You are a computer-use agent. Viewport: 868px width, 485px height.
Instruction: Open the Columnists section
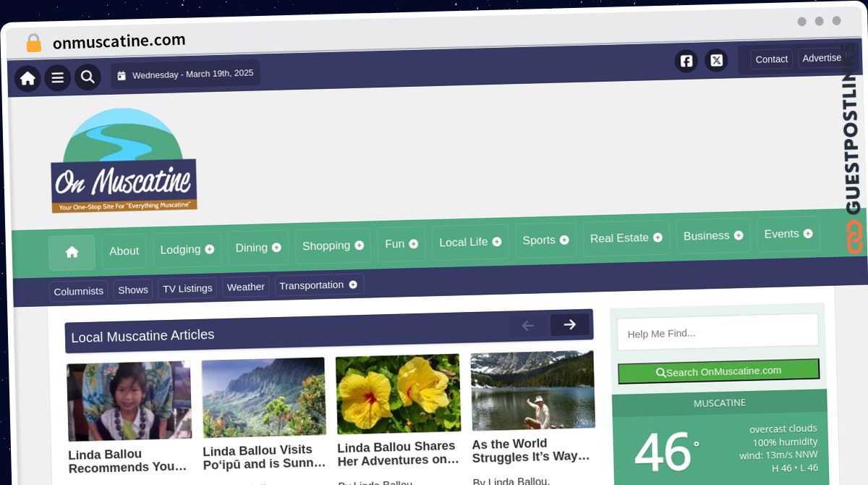coord(79,291)
